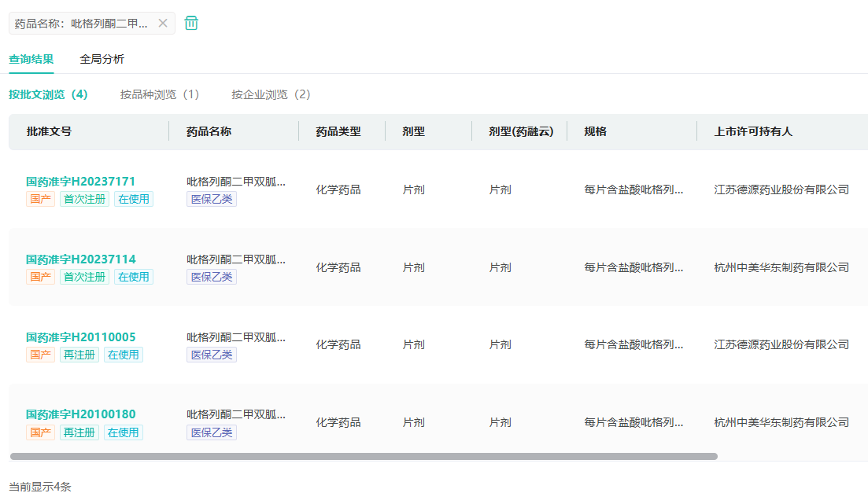
Task: Select the 查询结果 tab
Action: point(31,59)
